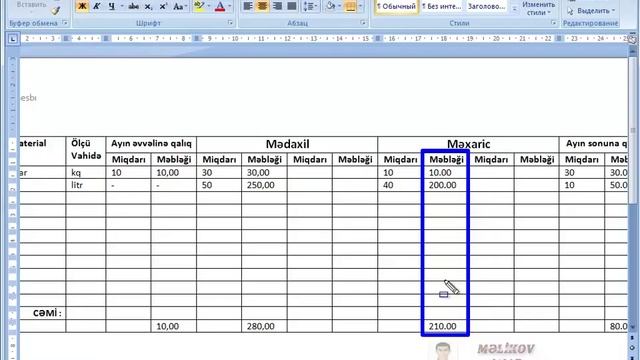Click the 30,00 cell under Mədaxil
Image resolution: width=640 pixels, height=360 pixels.
click(264, 173)
